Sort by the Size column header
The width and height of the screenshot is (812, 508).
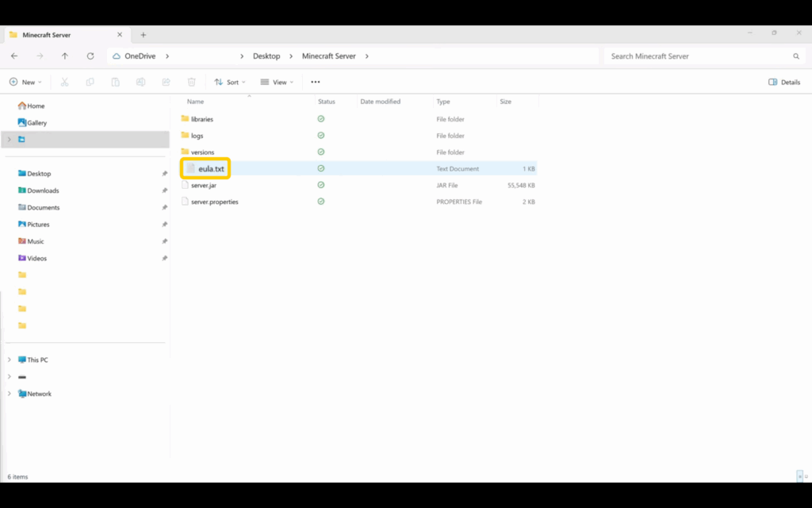(x=505, y=102)
